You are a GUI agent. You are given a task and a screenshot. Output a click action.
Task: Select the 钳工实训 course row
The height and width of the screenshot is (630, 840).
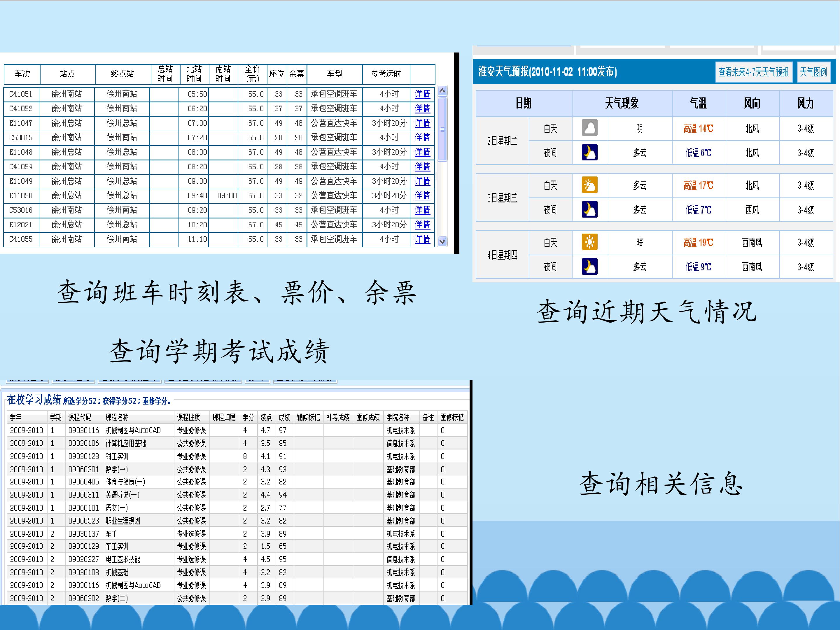click(237, 456)
